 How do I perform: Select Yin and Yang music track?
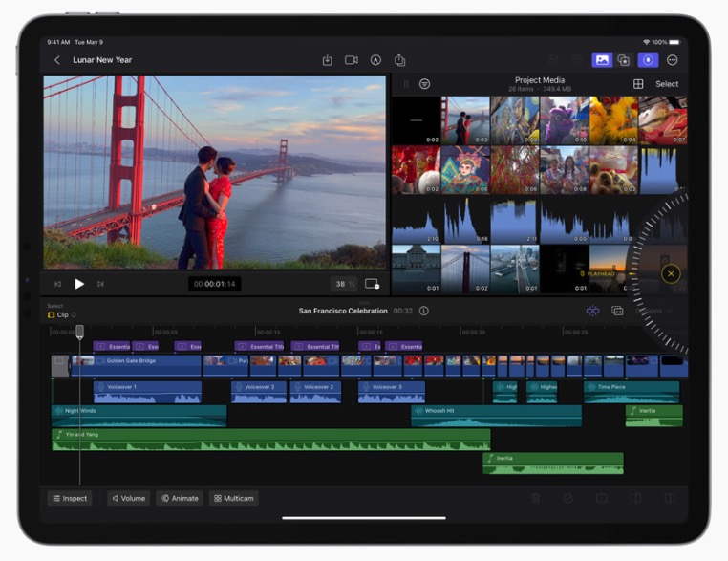[271, 440]
